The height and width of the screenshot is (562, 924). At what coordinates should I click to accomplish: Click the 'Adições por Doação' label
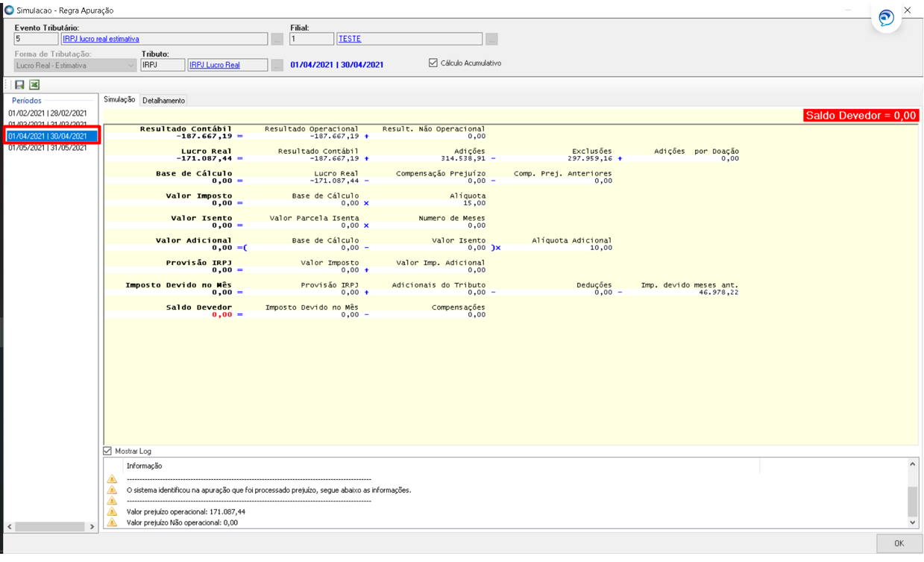click(x=697, y=152)
